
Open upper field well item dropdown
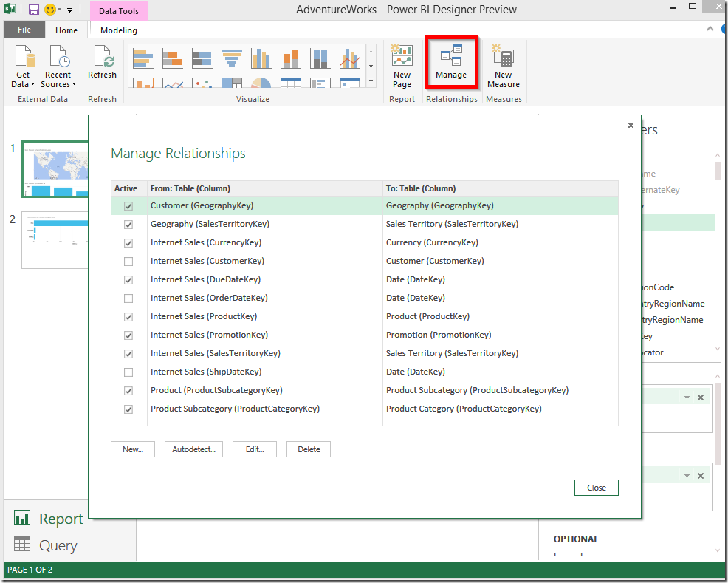coord(686,398)
